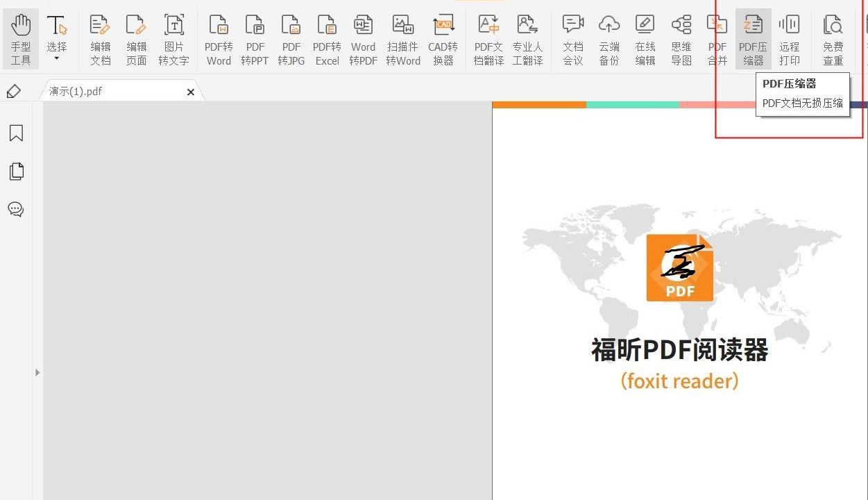Expand the collapsed navigation pane arrow

point(37,372)
